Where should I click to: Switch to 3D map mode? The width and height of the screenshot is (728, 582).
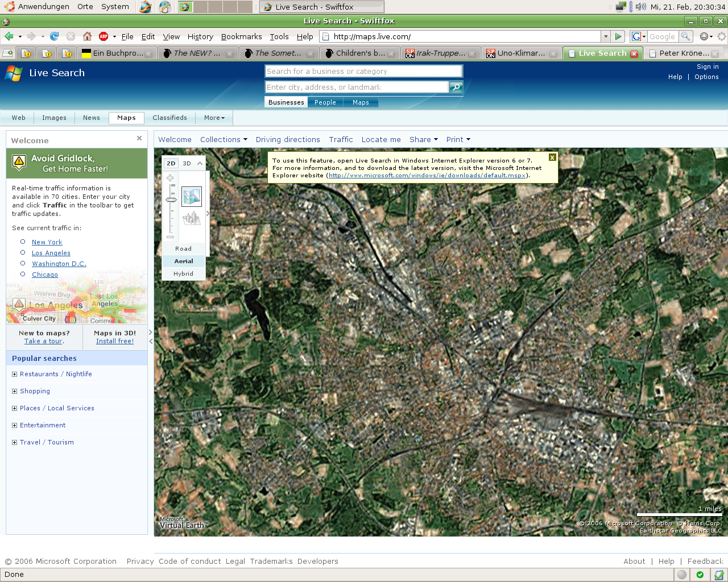[x=187, y=163]
